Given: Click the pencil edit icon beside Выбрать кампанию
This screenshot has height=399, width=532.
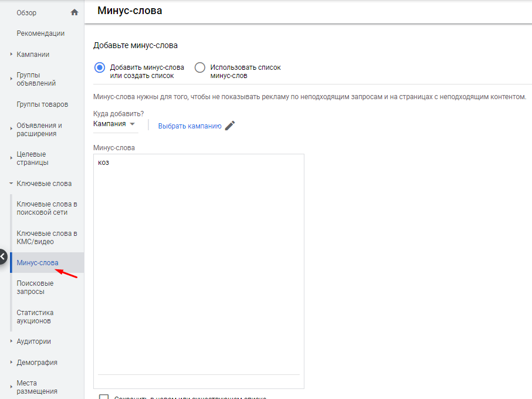Looking at the screenshot, I should [230, 126].
